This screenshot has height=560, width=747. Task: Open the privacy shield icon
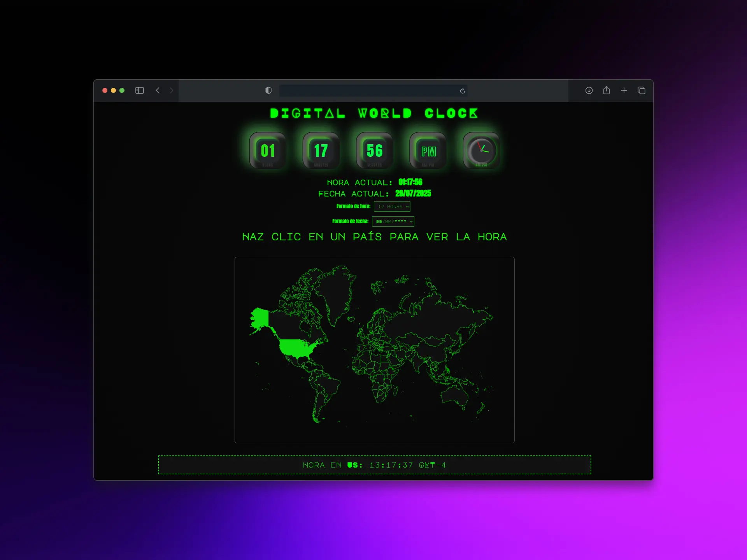pyautogui.click(x=268, y=91)
